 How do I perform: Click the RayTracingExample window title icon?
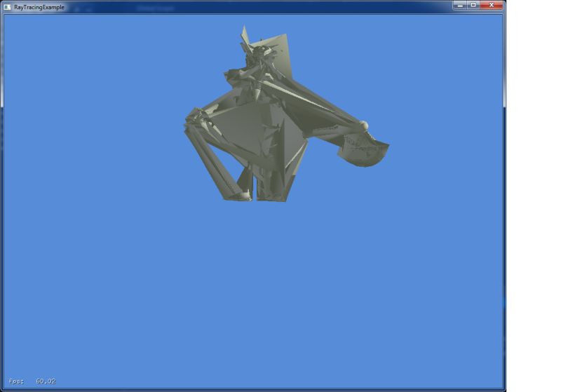coord(7,7)
